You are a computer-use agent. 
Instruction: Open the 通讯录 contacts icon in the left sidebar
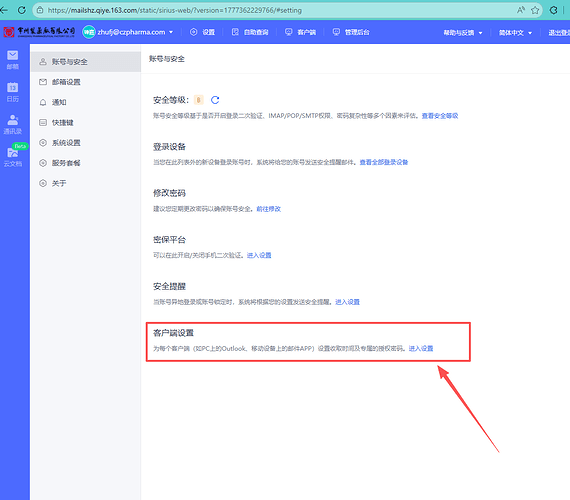[13, 124]
